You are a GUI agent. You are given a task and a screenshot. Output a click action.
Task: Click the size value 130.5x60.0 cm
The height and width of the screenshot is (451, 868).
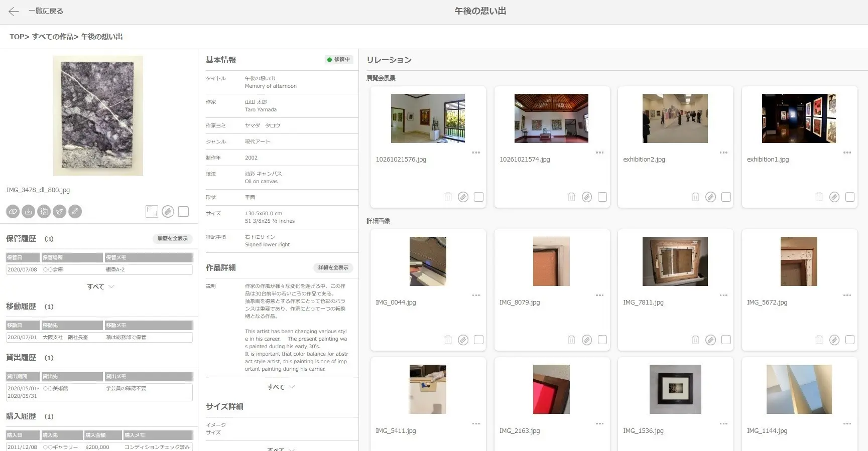(x=264, y=213)
